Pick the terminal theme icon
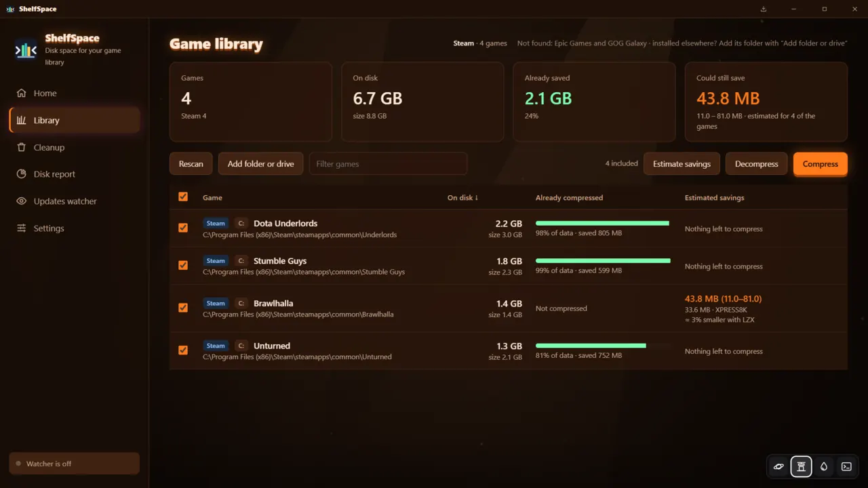868x488 pixels. point(846,466)
